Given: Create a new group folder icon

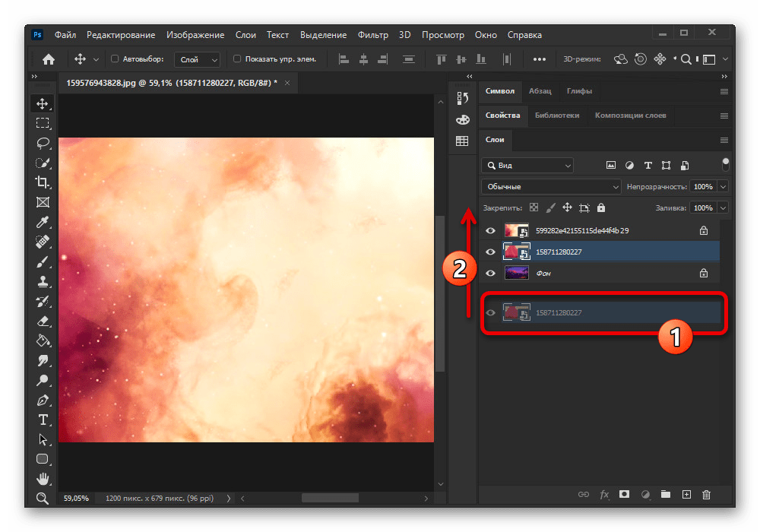Looking at the screenshot, I should click(x=666, y=495).
